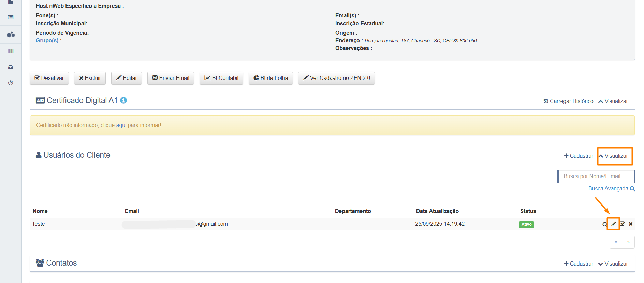Open the help question mark sidebar icon
Viewport: 644px width, 283px height.
[11, 83]
